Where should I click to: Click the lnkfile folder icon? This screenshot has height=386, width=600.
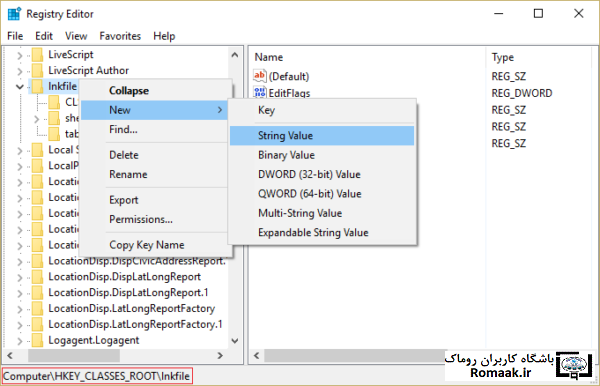(x=38, y=86)
